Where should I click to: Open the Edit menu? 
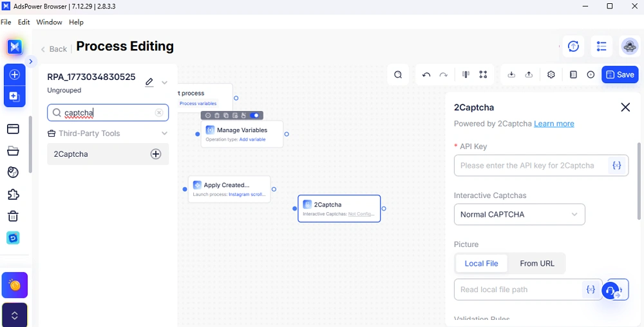click(x=24, y=22)
